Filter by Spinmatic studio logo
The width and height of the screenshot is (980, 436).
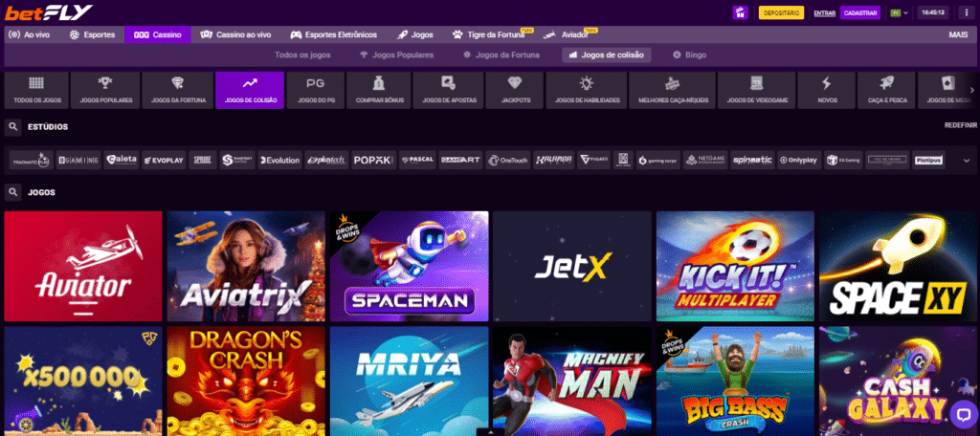click(x=752, y=161)
